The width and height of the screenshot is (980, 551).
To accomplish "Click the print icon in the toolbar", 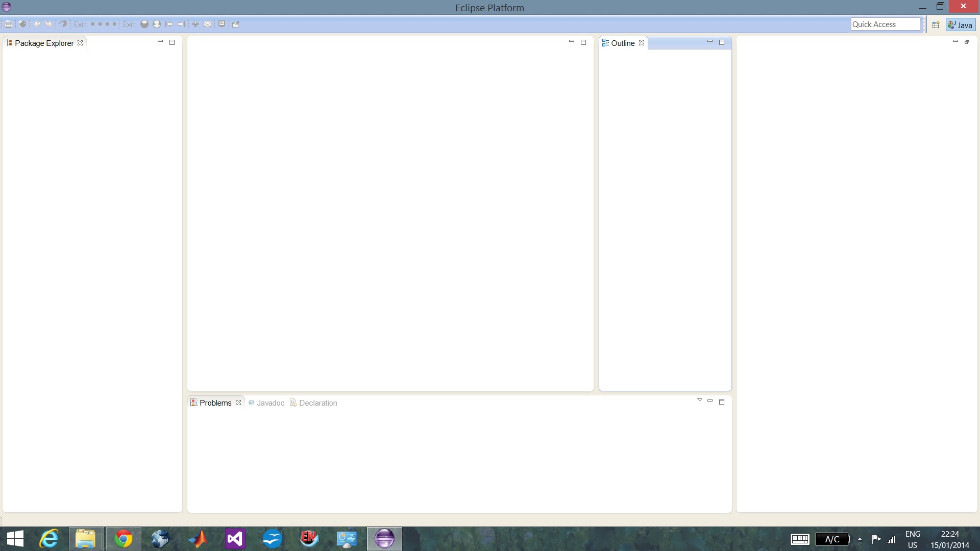I will tap(9, 24).
